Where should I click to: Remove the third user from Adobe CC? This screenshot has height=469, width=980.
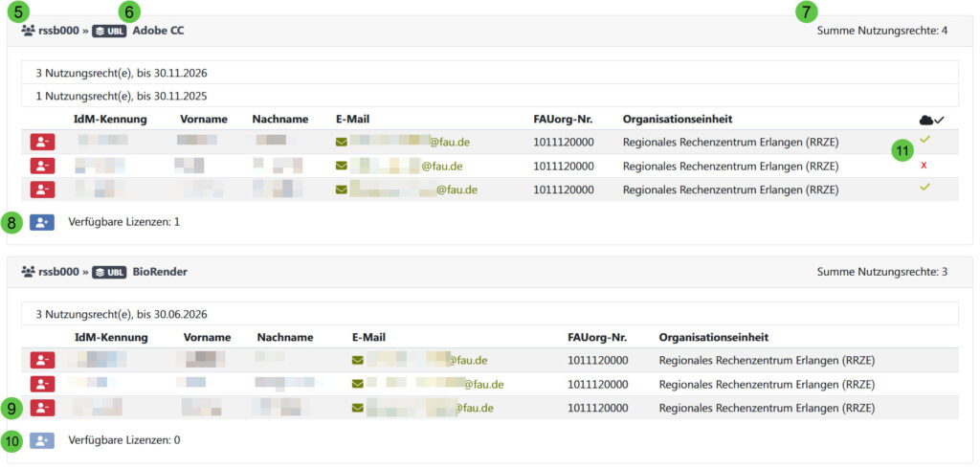tap(42, 189)
